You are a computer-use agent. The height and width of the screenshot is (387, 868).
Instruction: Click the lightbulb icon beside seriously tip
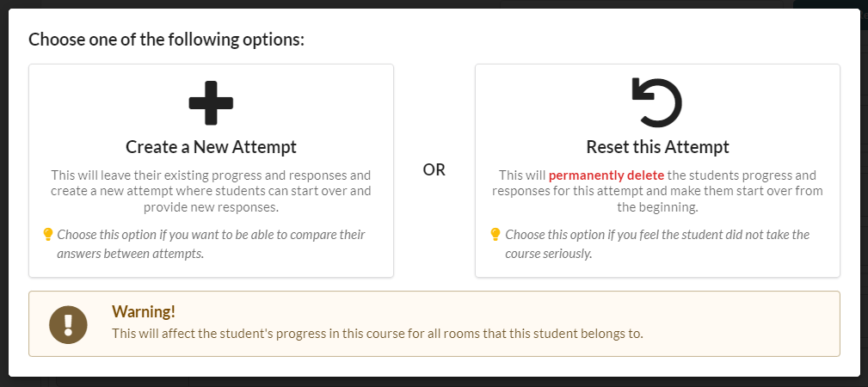496,235
